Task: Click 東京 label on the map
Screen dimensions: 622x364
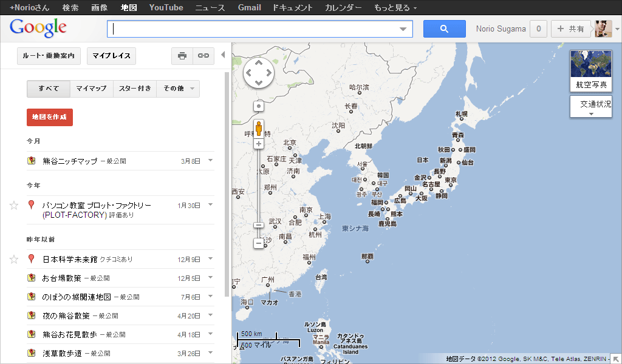Action: click(x=451, y=180)
